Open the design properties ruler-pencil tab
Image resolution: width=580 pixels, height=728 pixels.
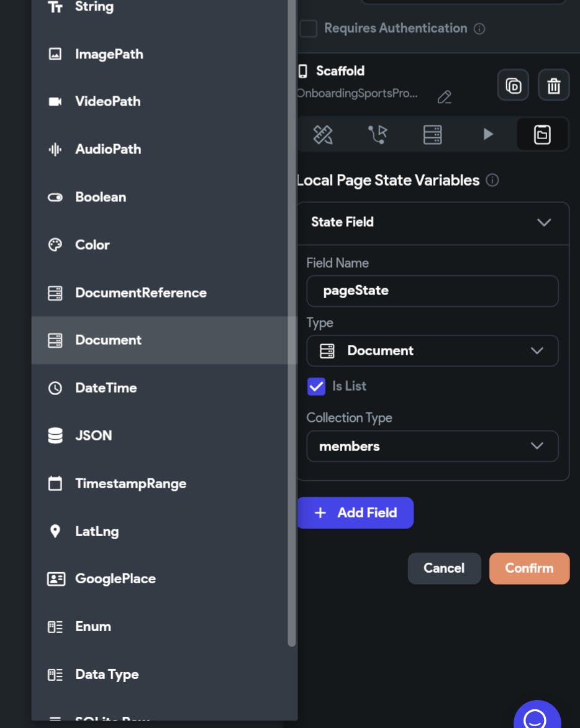pyautogui.click(x=323, y=134)
